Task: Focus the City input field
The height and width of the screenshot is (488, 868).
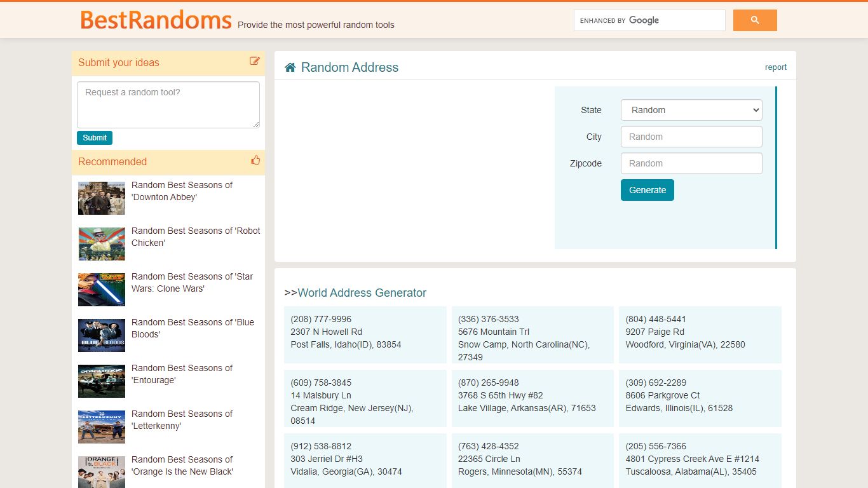Action: point(691,137)
